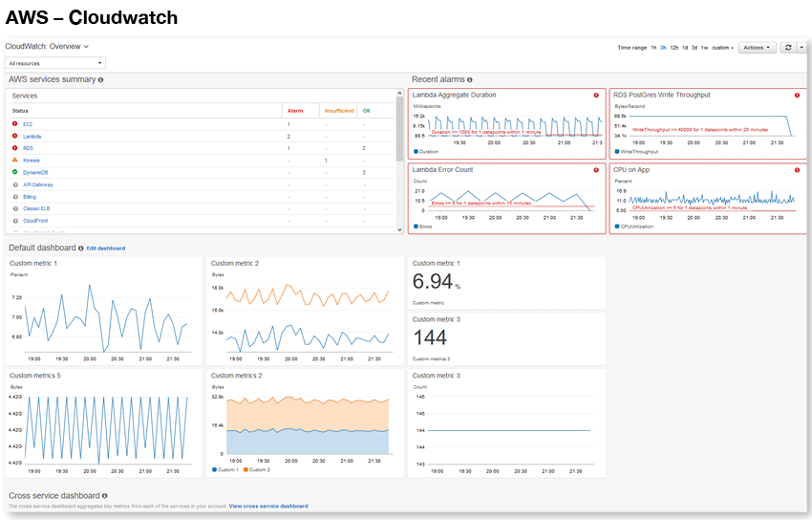Viewport: 812px width, 520px height.
Task: Select the 3d time range
Action: [694, 48]
